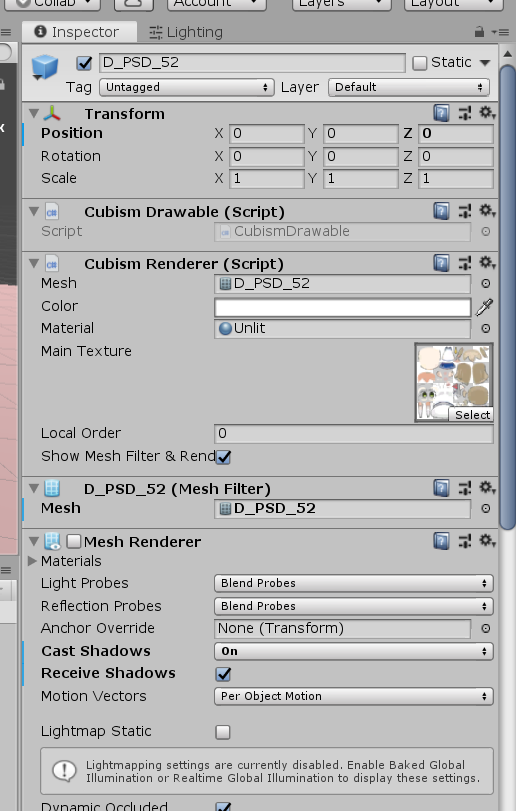Screen dimensions: 516x811
Task: Click the white Color swatch field
Action: click(x=343, y=307)
